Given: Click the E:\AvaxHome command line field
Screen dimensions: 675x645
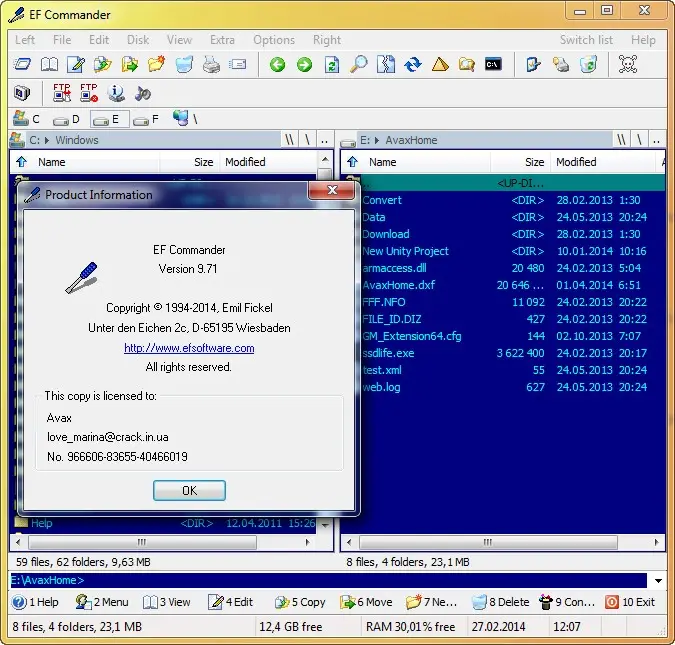Looking at the screenshot, I should tap(328, 580).
